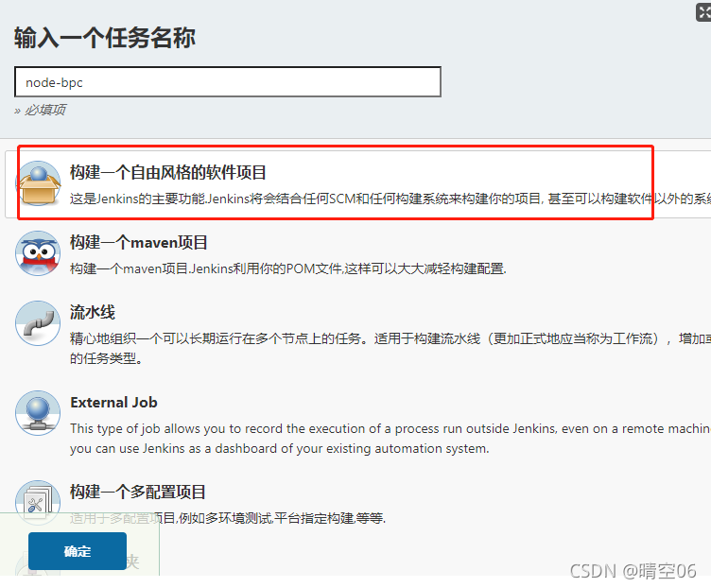The height and width of the screenshot is (588, 711).
Task: Select the External Job title
Action: coord(113,403)
